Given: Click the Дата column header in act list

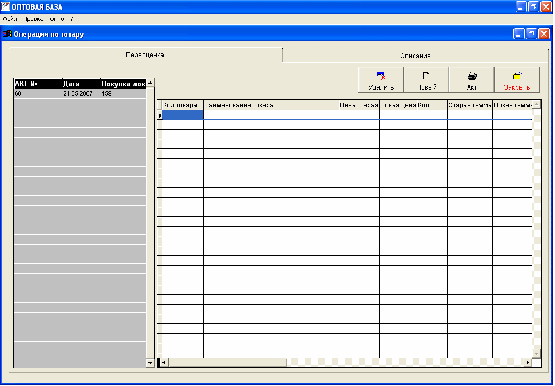Looking at the screenshot, I should click(81, 84).
